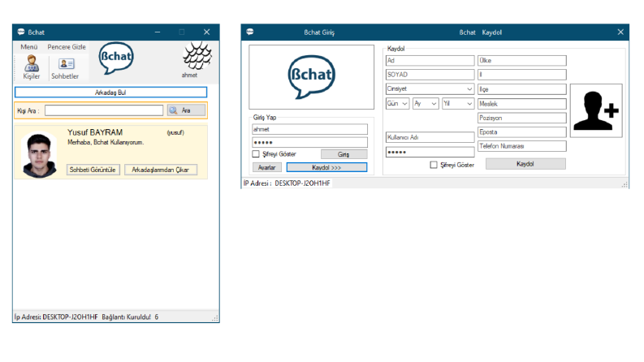Image resolution: width=644 pixels, height=362 pixels.
Task: Click the Ad name field
Action: [x=430, y=60]
